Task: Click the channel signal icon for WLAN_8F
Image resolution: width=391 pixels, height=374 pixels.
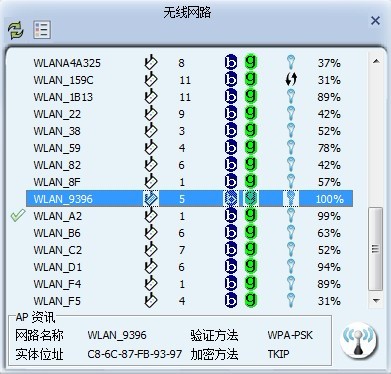Action: pyautogui.click(x=151, y=181)
